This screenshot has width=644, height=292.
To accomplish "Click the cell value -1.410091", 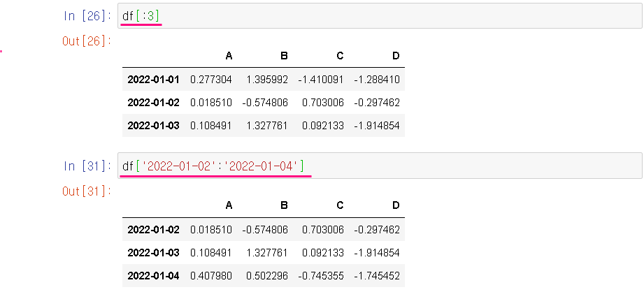I will point(321,79).
